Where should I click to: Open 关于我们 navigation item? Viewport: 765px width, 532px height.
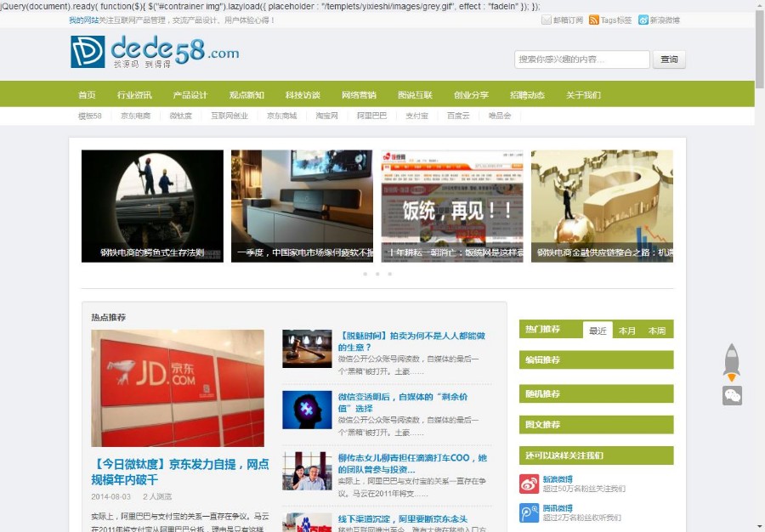pyautogui.click(x=583, y=94)
